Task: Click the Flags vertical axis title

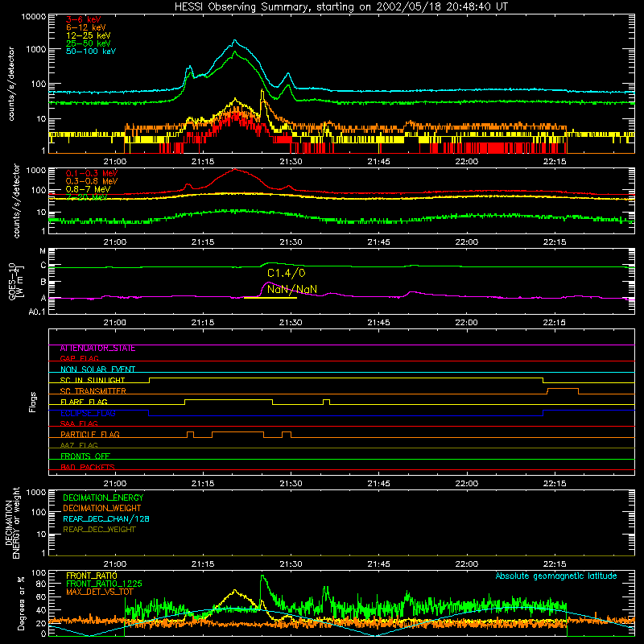Action: click(33, 402)
